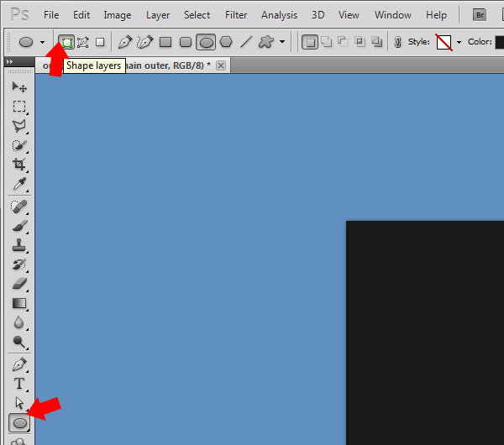
Task: Open the Style picker dropdown arrow
Action: tap(459, 42)
